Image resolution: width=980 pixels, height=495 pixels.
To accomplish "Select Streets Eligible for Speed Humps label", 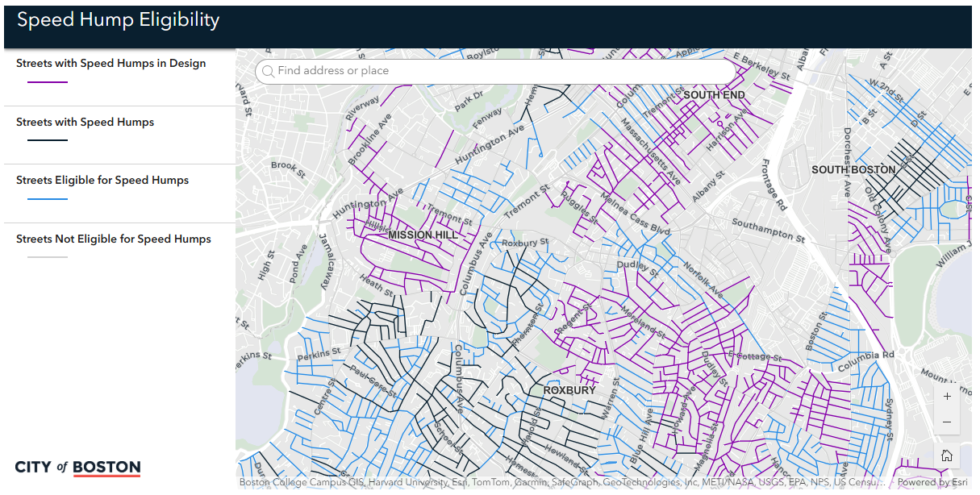I will pyautogui.click(x=102, y=181).
